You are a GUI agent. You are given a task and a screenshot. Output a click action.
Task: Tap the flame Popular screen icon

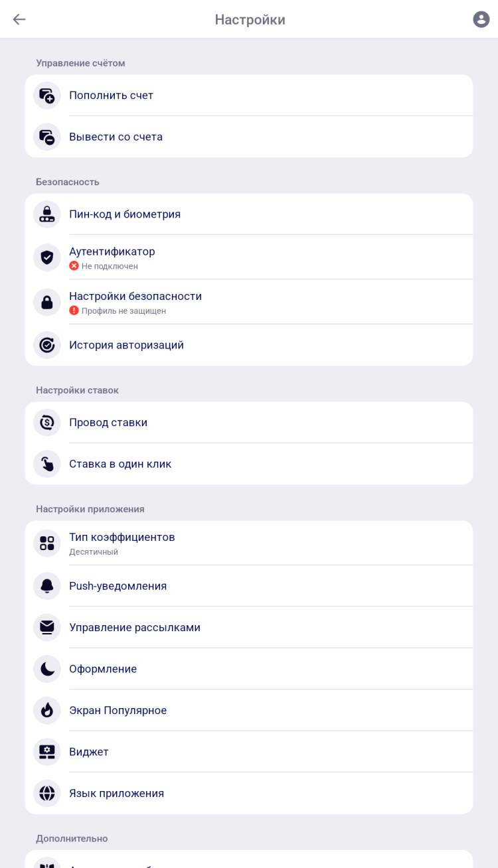[47, 710]
